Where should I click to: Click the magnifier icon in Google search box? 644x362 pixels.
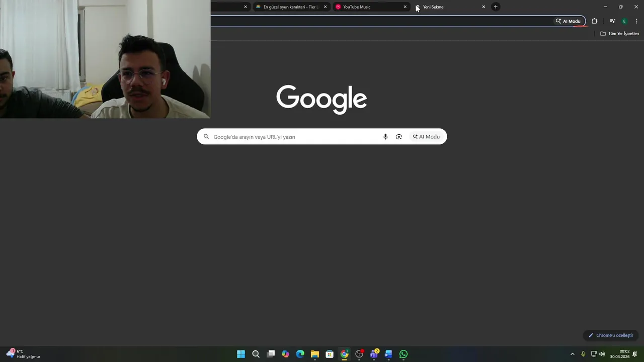tap(206, 137)
